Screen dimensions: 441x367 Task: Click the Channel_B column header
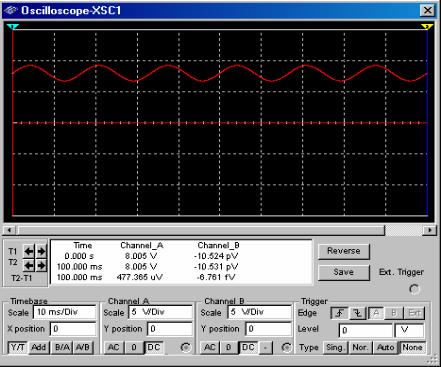[218, 246]
